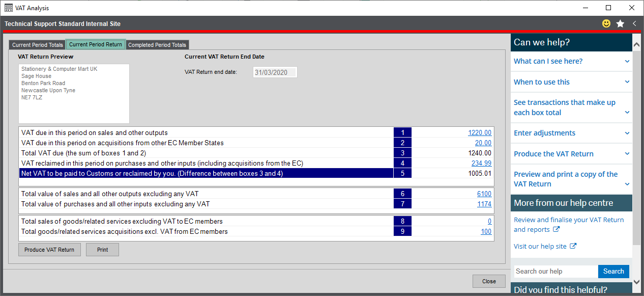Click the yellow smiley feedback icon
This screenshot has height=296, width=644.
pos(605,23)
